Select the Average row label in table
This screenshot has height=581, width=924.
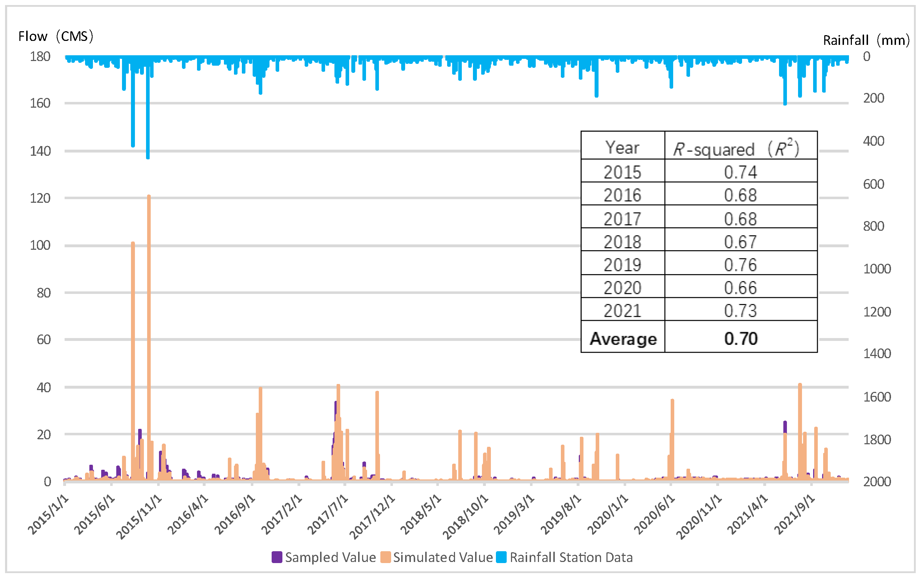pos(623,338)
